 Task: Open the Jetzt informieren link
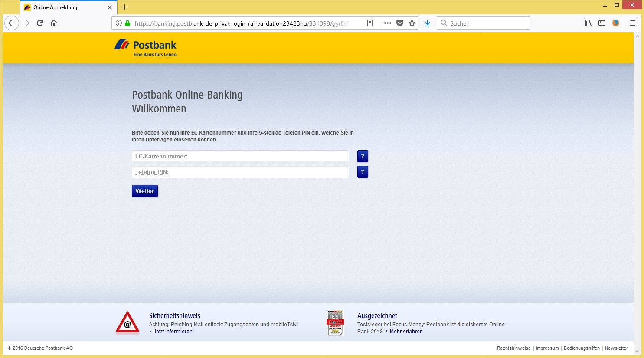(x=173, y=332)
